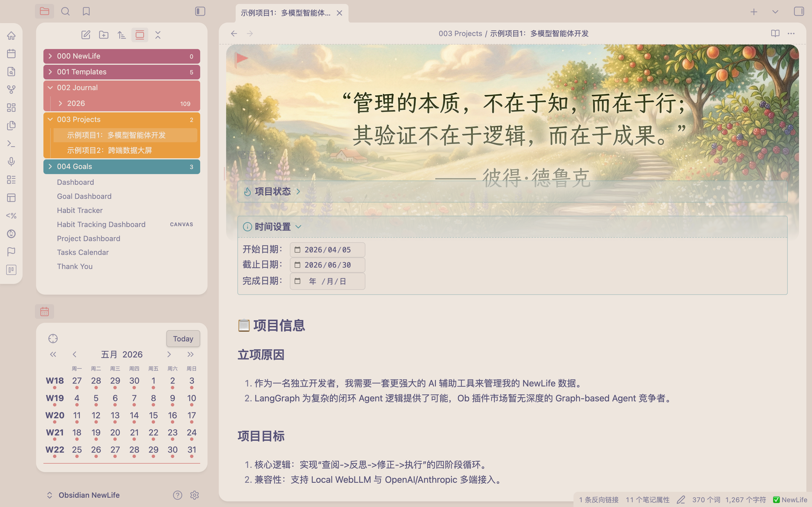Toggle the right sidebar
812x507 pixels.
pyautogui.click(x=798, y=11)
